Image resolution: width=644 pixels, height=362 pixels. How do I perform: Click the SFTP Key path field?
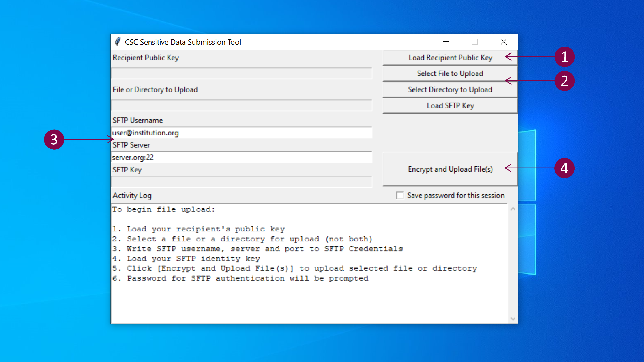(242, 182)
